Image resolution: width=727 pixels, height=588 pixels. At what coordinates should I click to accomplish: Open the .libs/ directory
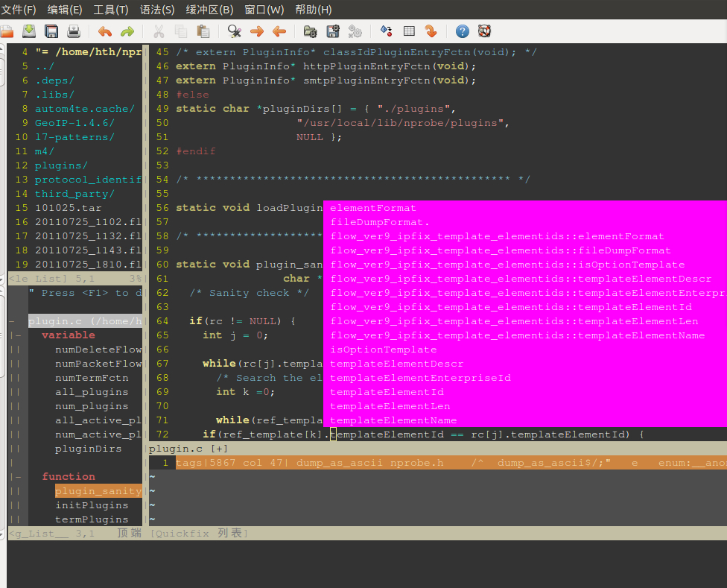54,95
